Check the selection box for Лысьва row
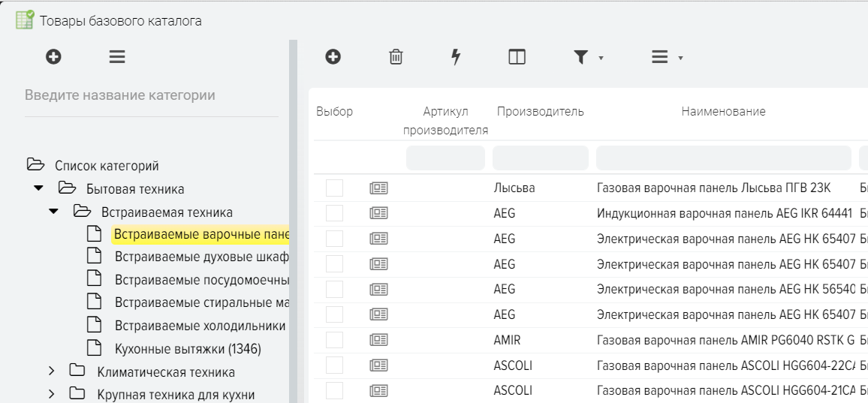The image size is (868, 403). click(334, 188)
